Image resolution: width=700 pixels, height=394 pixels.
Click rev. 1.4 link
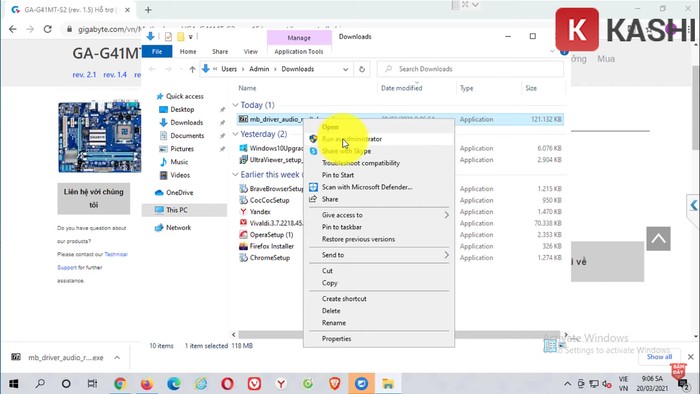click(115, 75)
